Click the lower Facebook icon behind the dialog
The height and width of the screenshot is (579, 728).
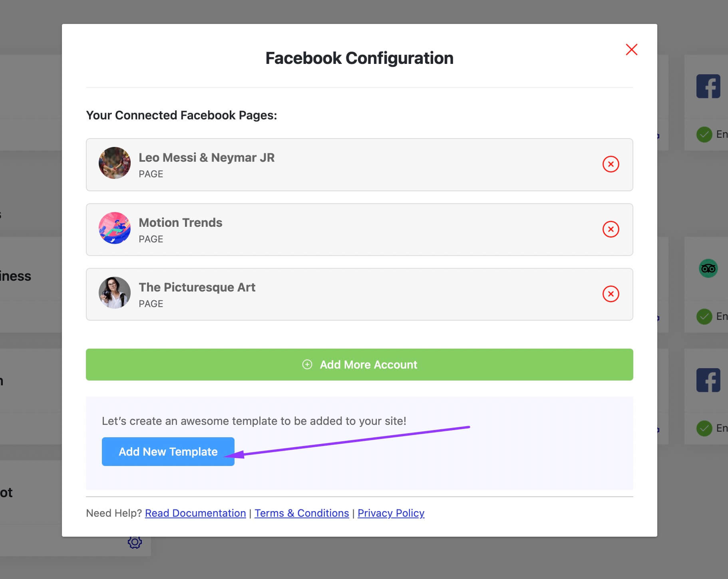[708, 380]
